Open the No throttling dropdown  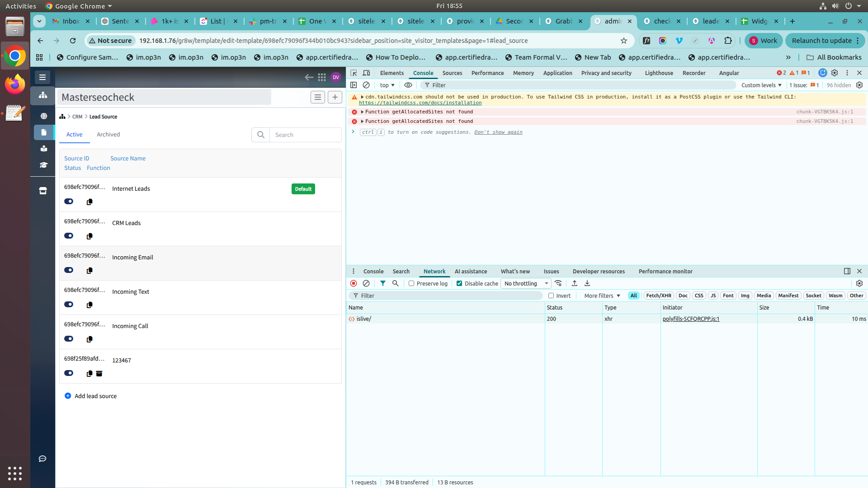click(526, 283)
